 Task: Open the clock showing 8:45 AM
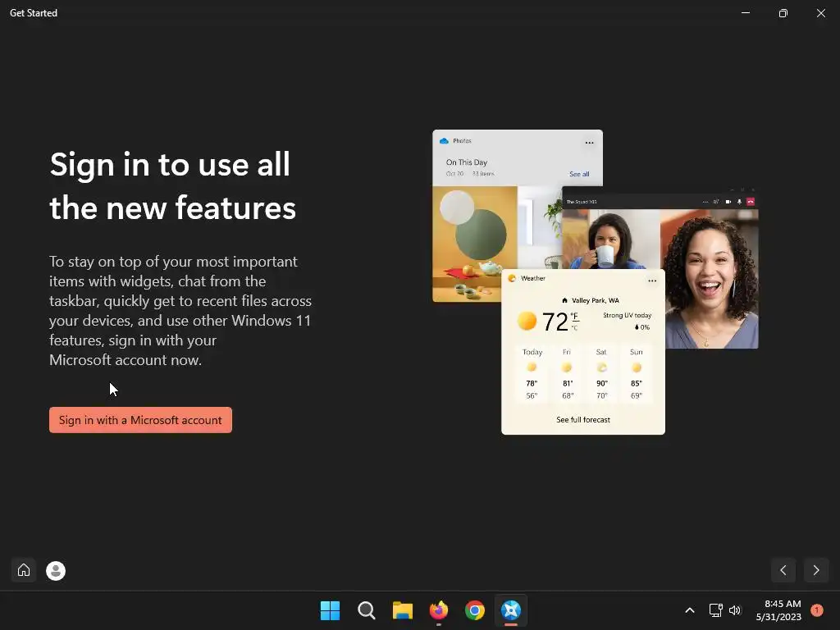coord(778,610)
